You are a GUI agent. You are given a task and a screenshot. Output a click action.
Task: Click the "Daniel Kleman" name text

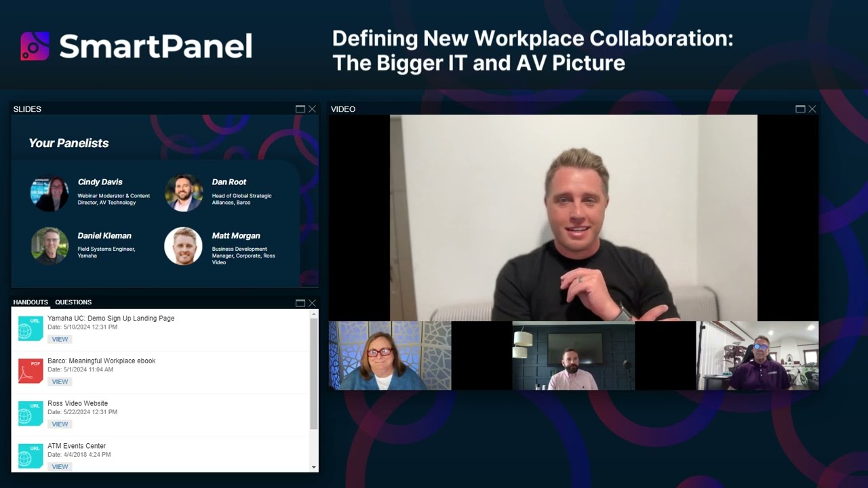[104, 236]
